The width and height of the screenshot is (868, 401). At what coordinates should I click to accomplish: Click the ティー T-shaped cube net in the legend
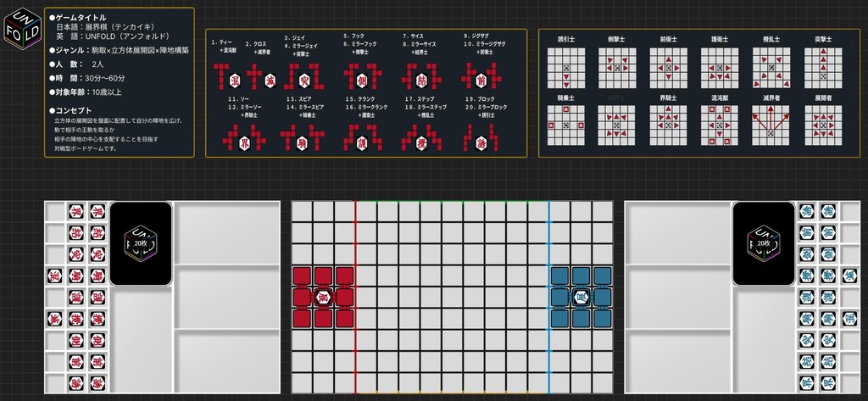[221, 75]
